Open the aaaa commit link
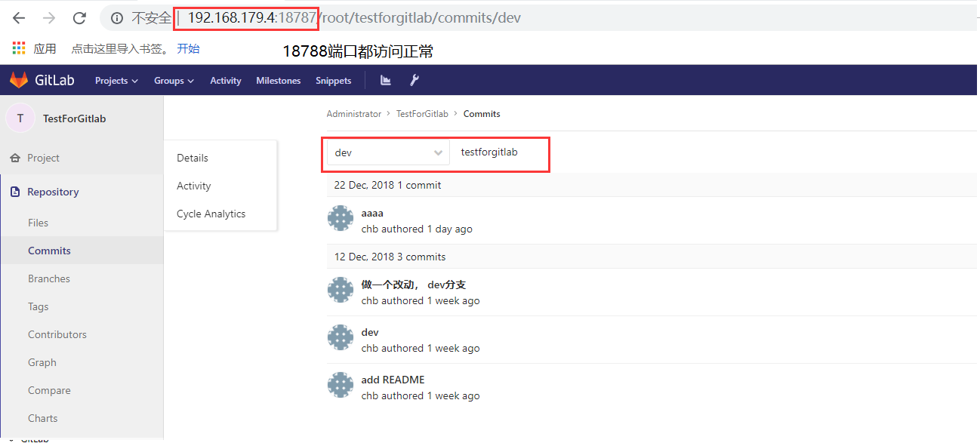Viewport: 980px width, 443px height. (372, 214)
